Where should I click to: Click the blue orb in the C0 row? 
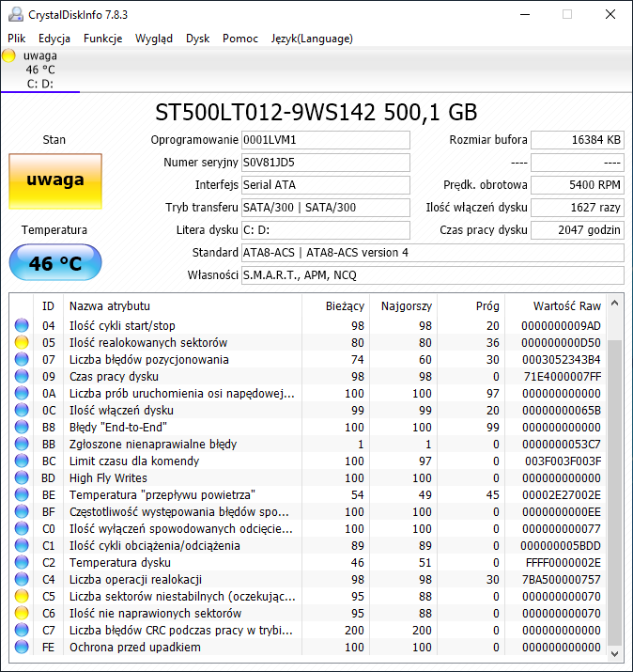[x=22, y=529]
